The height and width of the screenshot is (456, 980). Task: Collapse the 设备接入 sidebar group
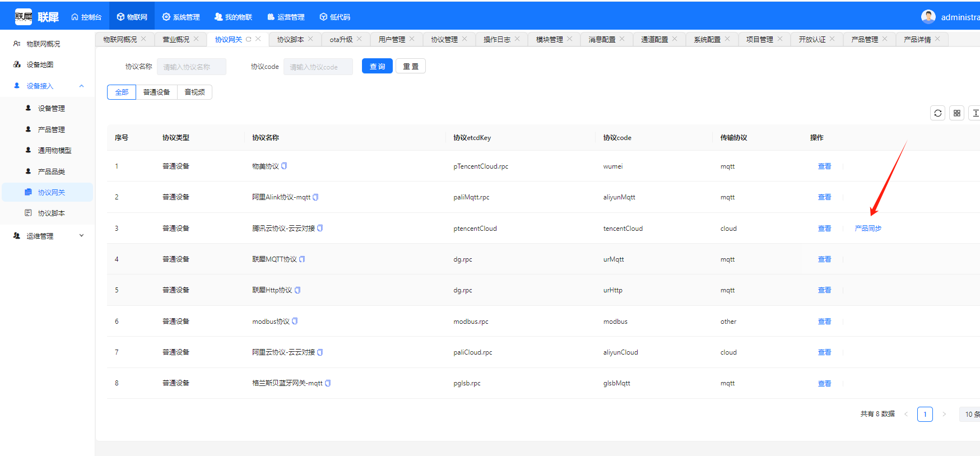[x=81, y=86]
